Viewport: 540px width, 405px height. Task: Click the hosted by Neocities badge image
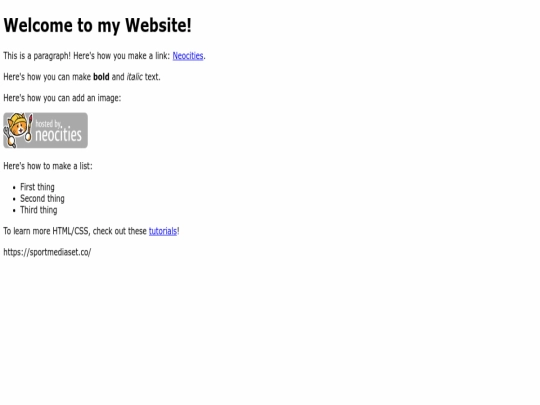(45, 131)
